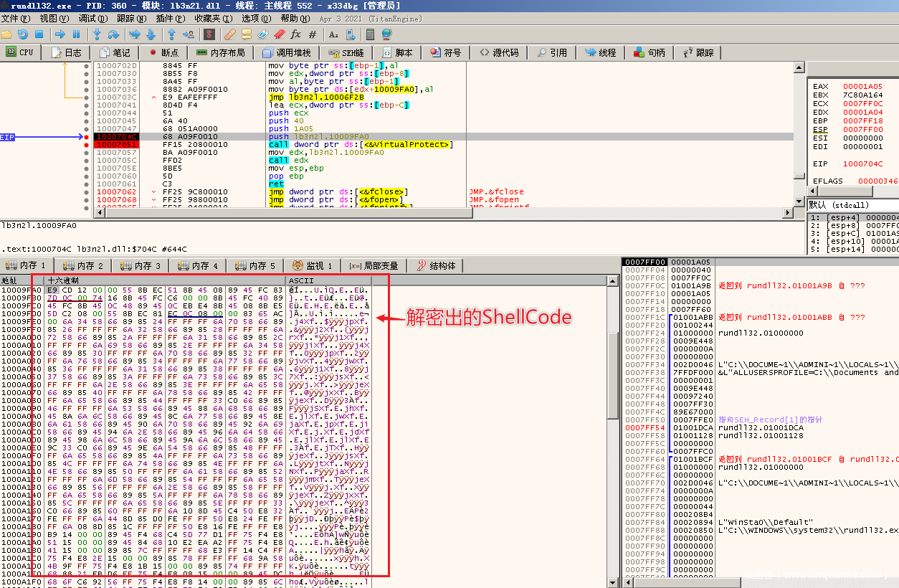
Task: Open the Labels tag icon
Action: tap(263, 34)
